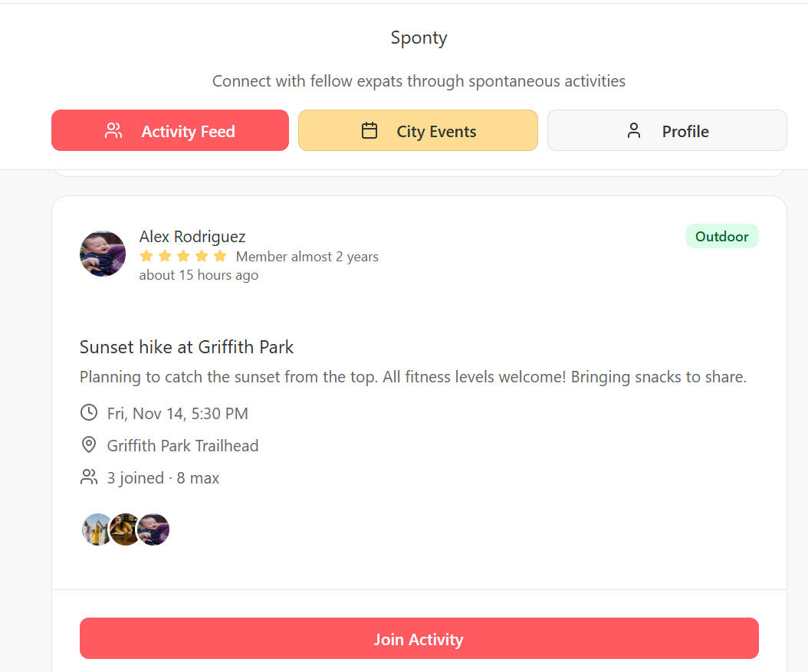Click the person icon on Profile tab
Image resolution: width=808 pixels, height=672 pixels.
tap(634, 131)
